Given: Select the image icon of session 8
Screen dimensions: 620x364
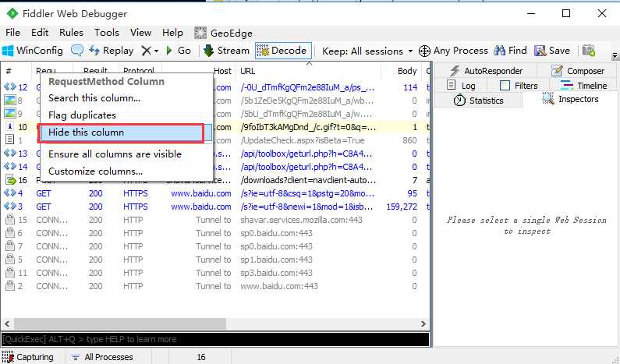Looking at the screenshot, I should pos(10,101).
